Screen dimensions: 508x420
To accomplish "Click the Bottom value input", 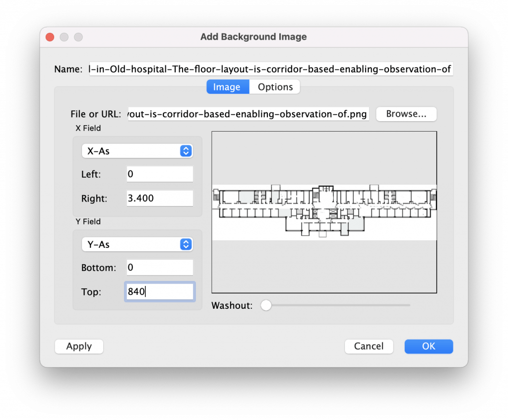I will click(159, 268).
